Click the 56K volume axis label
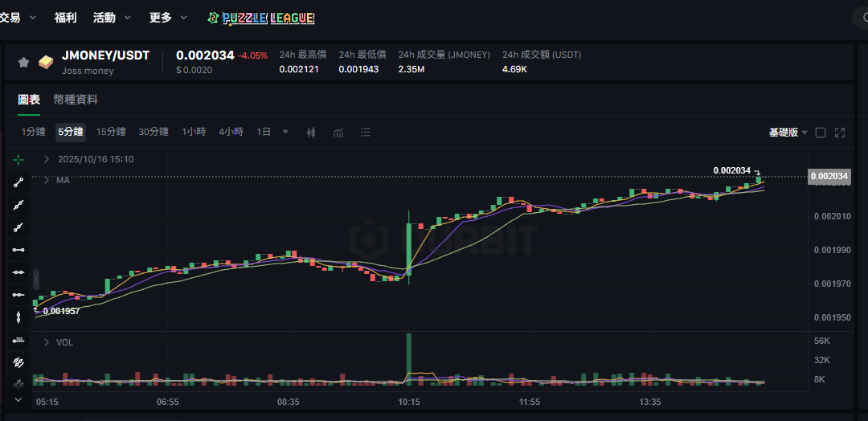This screenshot has height=421, width=868. point(822,341)
